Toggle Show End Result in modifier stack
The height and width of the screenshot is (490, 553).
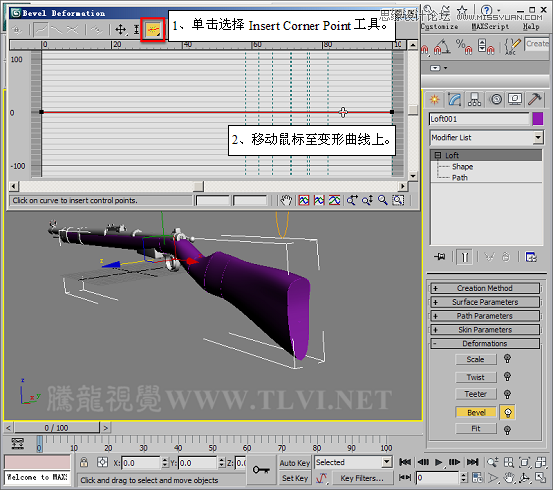coord(464,257)
